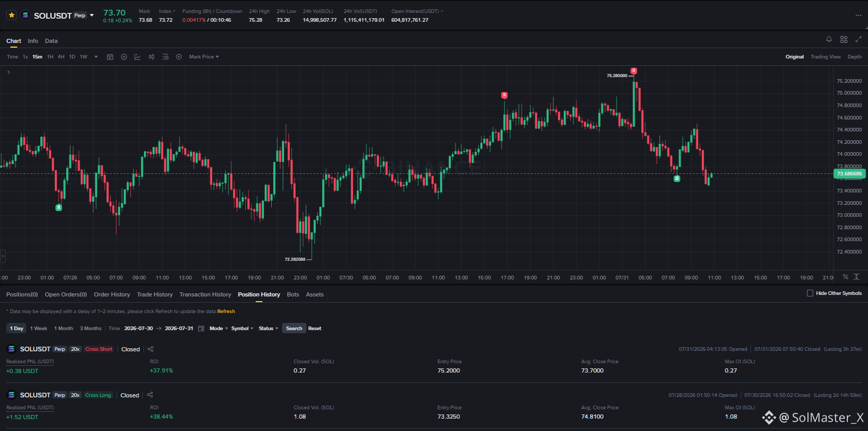This screenshot has width=868, height=431.
Task: Open the technical indicators line chart icon
Action: [137, 57]
